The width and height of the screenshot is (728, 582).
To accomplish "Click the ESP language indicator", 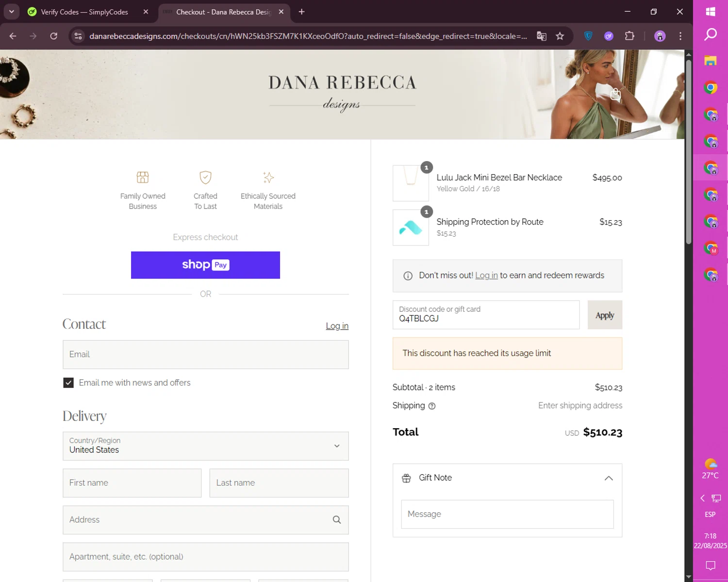I will 710,515.
